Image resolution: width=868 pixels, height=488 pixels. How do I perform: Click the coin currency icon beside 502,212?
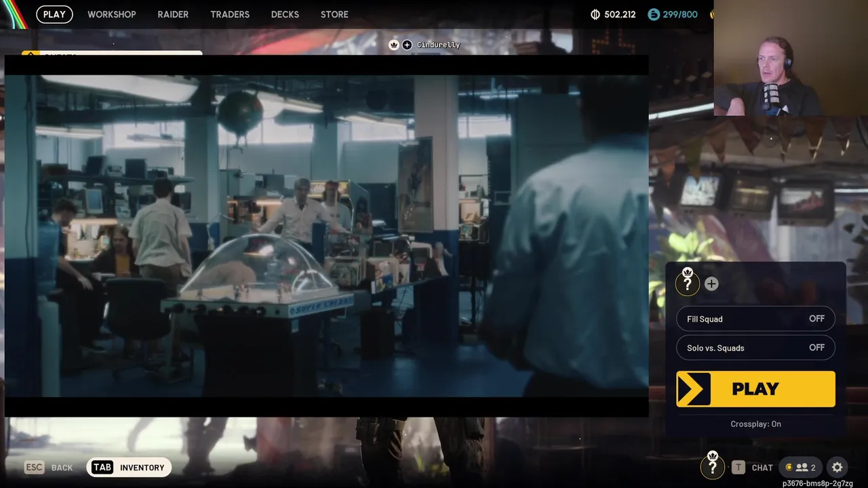pos(595,14)
